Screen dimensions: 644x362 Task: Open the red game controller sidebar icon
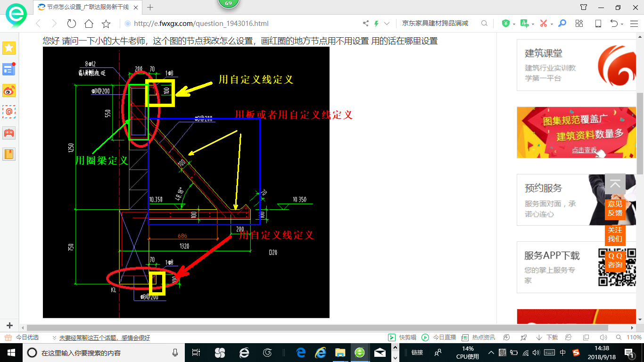(9, 133)
